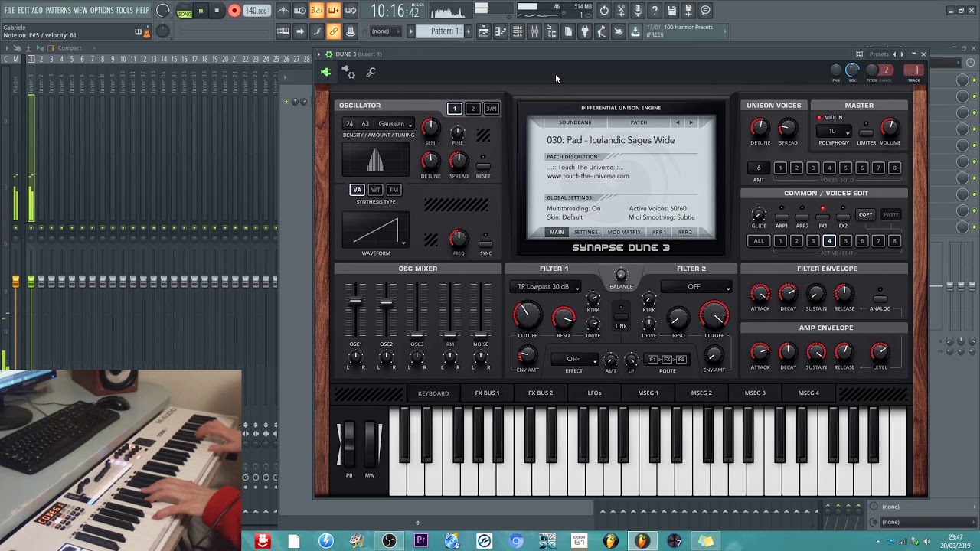Toggle countdown before recording icon
This screenshot has width=980, height=551.
tap(317, 11)
